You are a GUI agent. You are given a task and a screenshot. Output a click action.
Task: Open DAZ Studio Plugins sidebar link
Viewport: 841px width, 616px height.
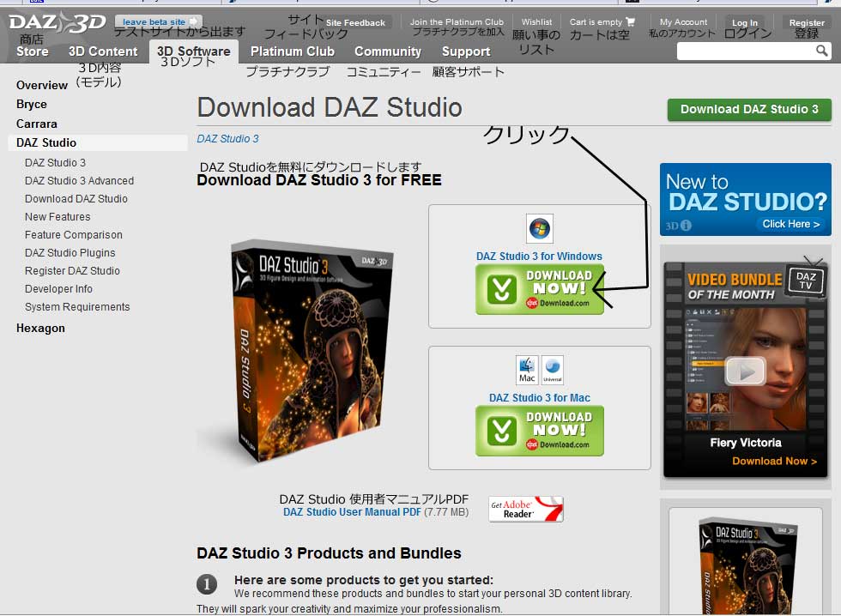70,252
